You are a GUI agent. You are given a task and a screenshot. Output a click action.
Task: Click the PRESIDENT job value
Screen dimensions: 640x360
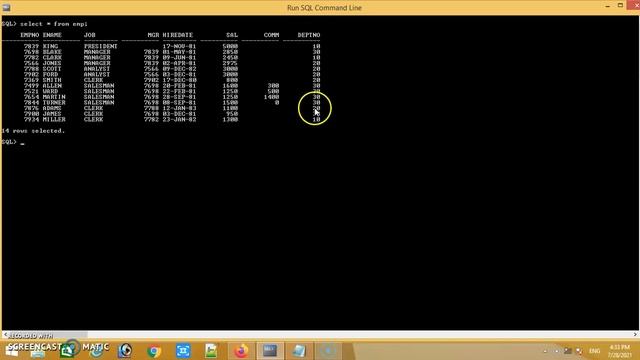(x=100, y=47)
